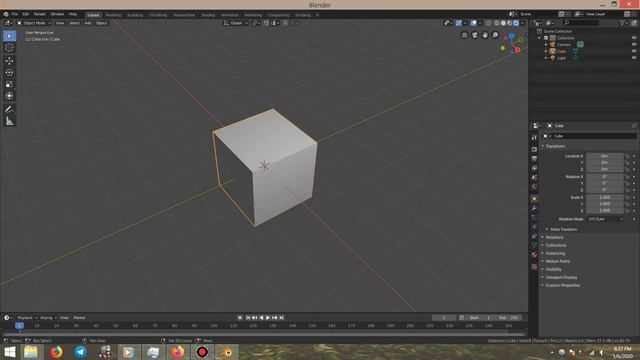The image size is (640, 360).
Task: Open the timeline Marker menu
Action: pos(79,318)
